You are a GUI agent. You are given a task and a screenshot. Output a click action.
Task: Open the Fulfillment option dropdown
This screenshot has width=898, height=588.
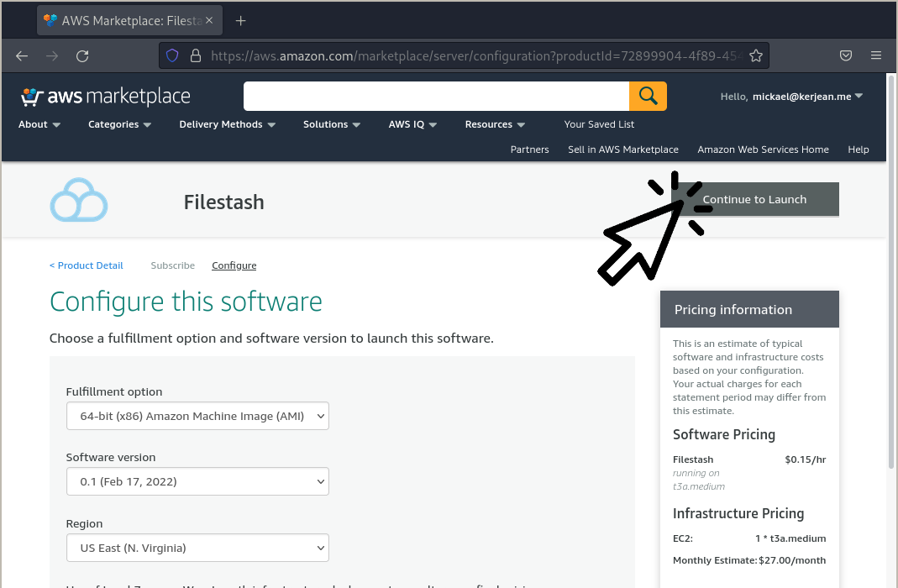click(197, 416)
